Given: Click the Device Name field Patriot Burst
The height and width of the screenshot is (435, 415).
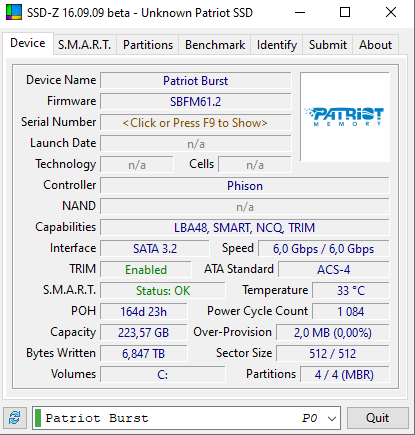Looking at the screenshot, I should (196, 81).
